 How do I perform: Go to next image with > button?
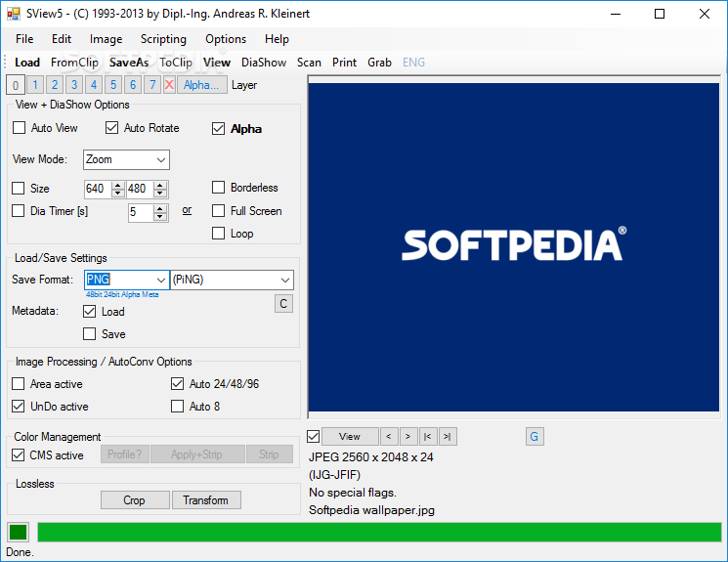(408, 437)
